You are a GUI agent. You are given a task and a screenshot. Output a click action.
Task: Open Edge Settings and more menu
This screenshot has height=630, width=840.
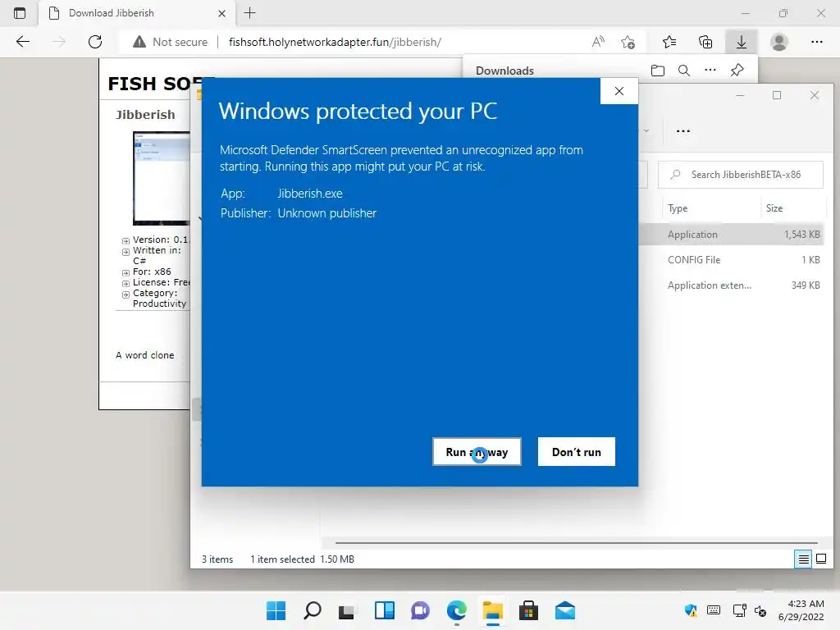(816, 42)
